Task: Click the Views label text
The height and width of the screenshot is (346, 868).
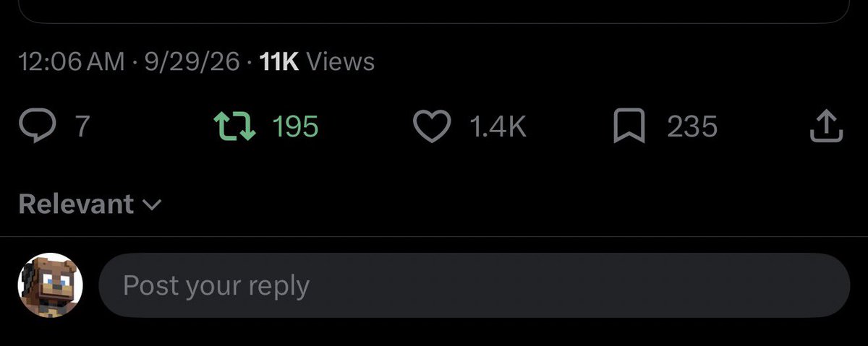Action: (x=341, y=61)
